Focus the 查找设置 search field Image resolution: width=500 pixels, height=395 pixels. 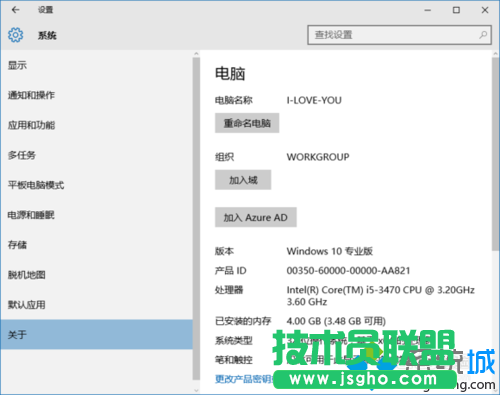click(399, 35)
